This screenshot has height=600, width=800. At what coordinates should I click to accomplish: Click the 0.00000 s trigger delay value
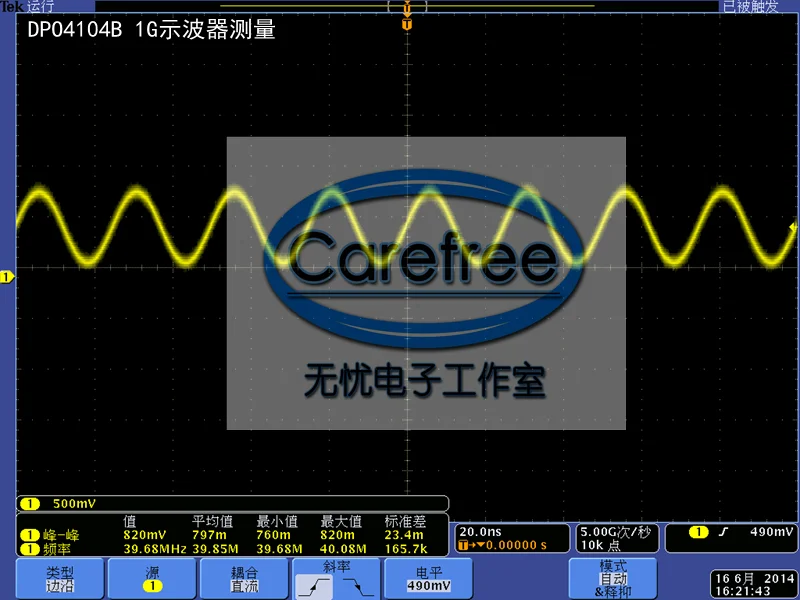(x=516, y=545)
